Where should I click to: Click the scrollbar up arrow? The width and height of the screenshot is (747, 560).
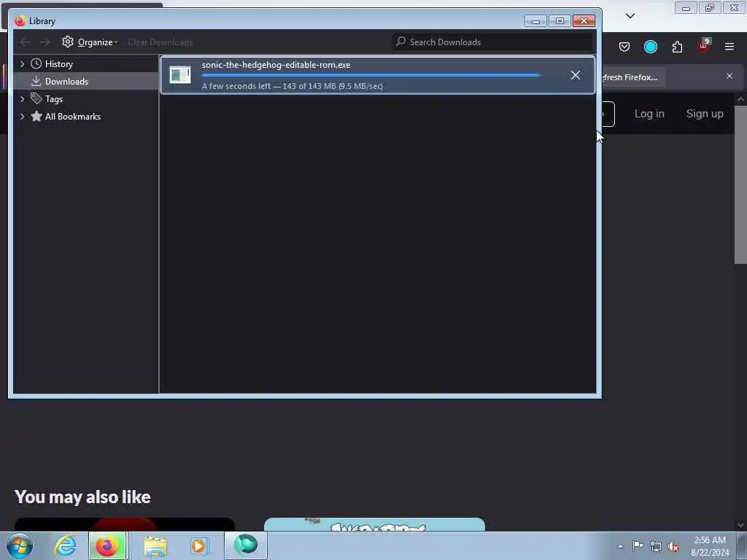tap(740, 99)
